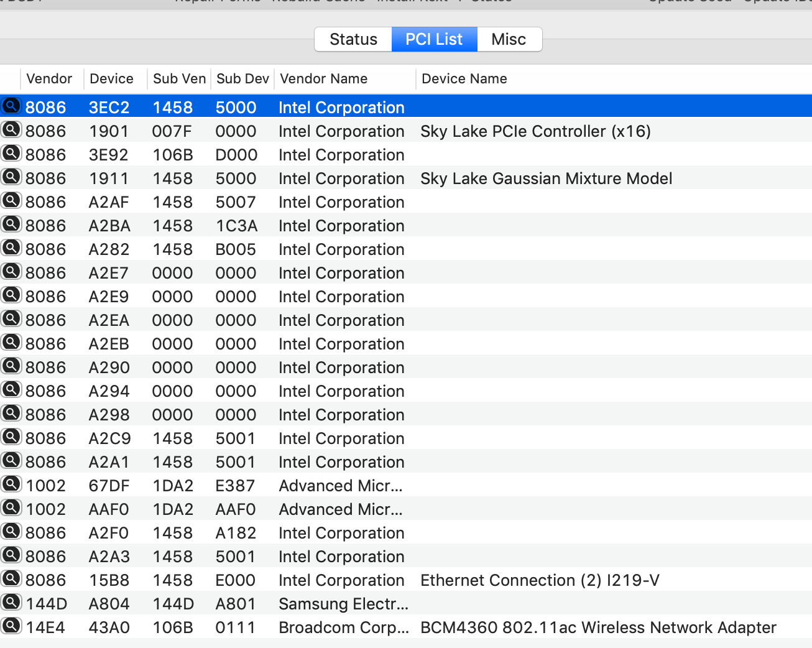The height and width of the screenshot is (648, 812).
Task: Click the Vendor Name column header
Action: tap(323, 79)
